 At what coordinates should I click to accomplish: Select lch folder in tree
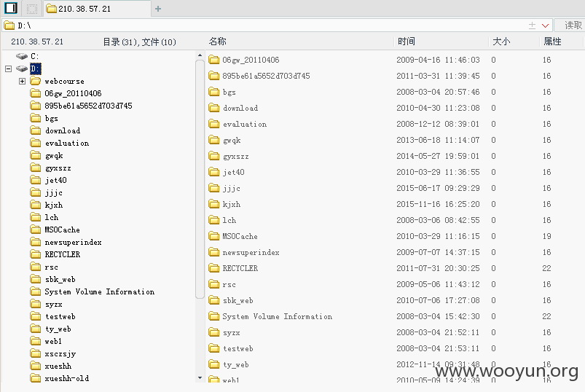coord(52,217)
